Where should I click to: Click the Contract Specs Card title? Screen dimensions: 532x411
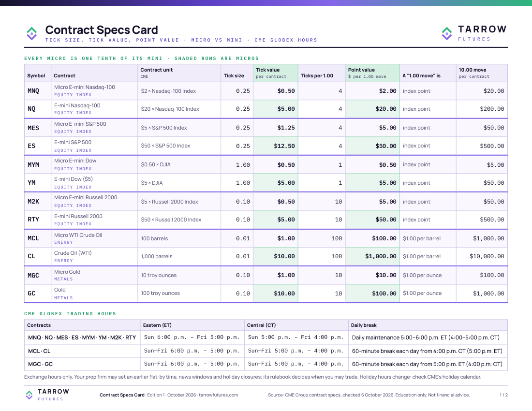tap(102, 30)
